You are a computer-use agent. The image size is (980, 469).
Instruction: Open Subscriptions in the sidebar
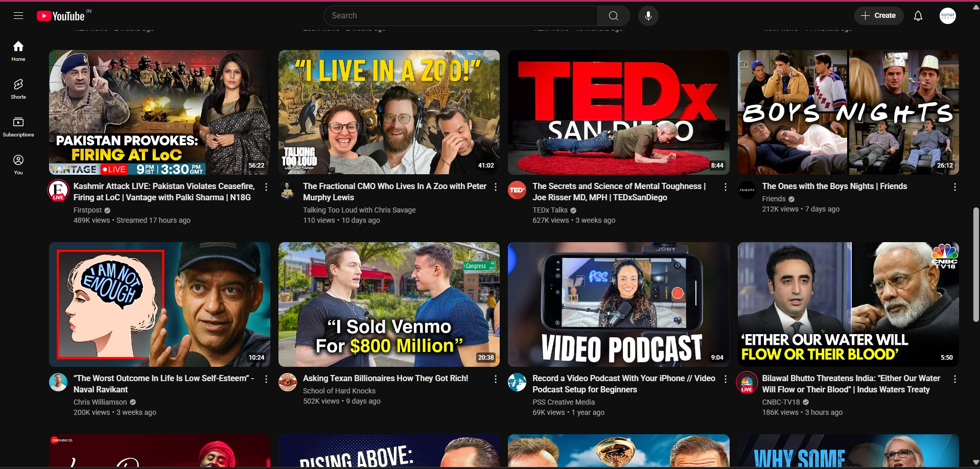18,127
